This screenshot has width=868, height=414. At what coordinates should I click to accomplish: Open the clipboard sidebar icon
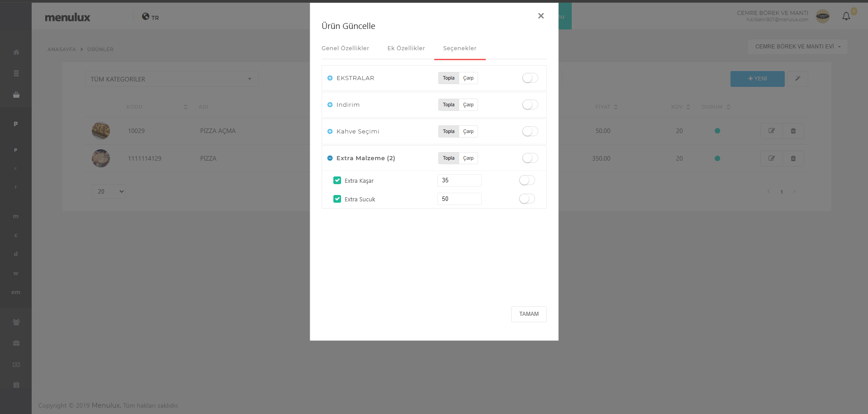click(16, 385)
